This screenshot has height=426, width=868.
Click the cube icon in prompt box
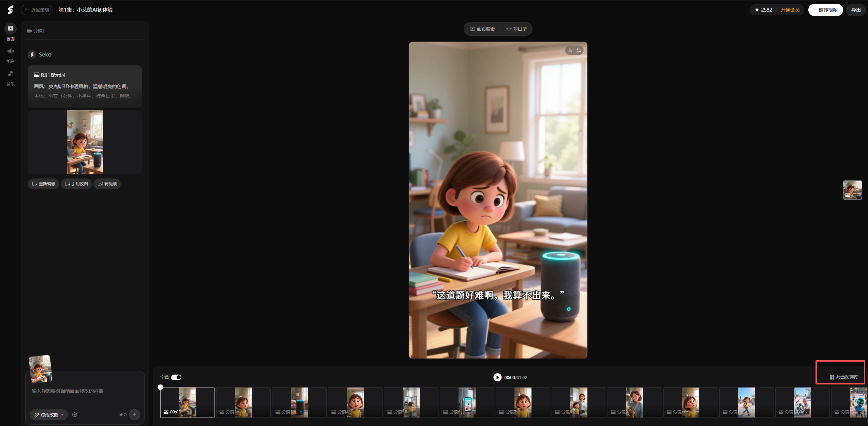point(75,415)
